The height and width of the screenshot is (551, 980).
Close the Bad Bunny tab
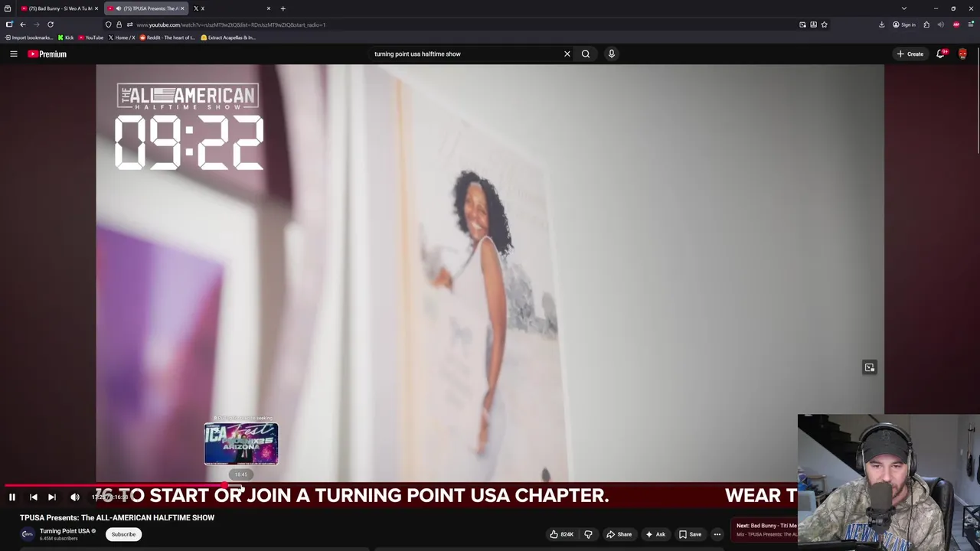[x=96, y=8]
